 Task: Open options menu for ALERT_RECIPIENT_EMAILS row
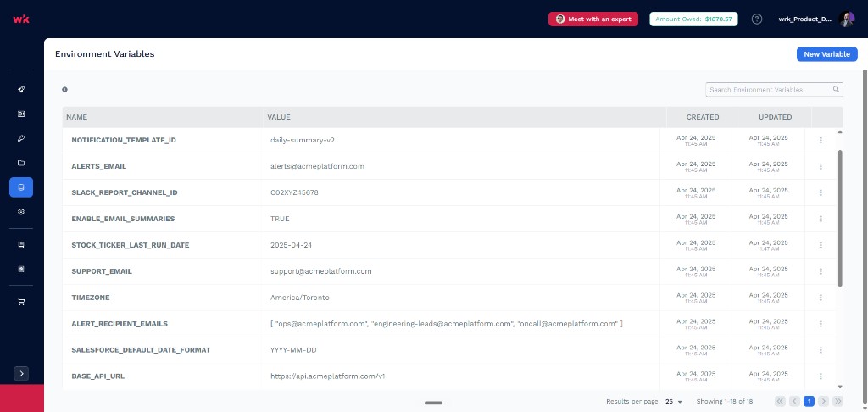[x=821, y=324]
